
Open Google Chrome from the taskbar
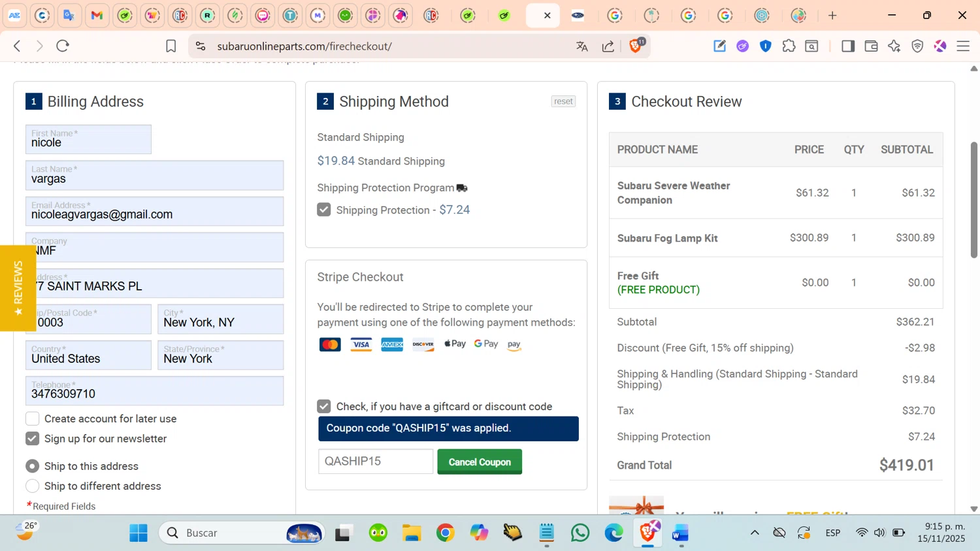point(445,533)
